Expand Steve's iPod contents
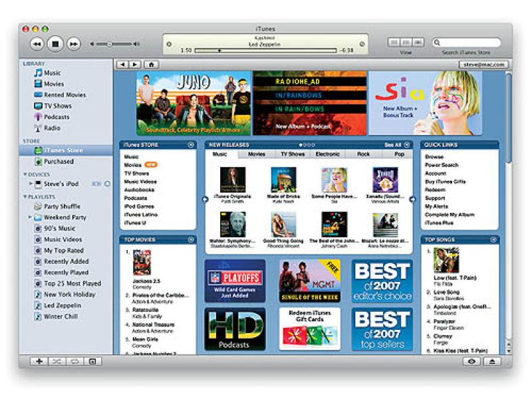The width and height of the screenshot is (532, 399). coord(31,184)
